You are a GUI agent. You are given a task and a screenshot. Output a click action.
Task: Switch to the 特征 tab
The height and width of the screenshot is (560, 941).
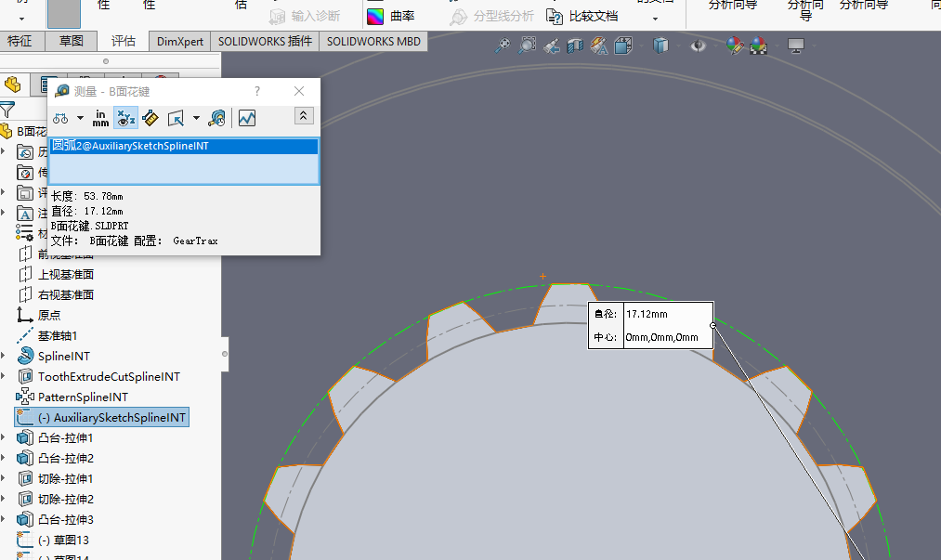click(20, 42)
